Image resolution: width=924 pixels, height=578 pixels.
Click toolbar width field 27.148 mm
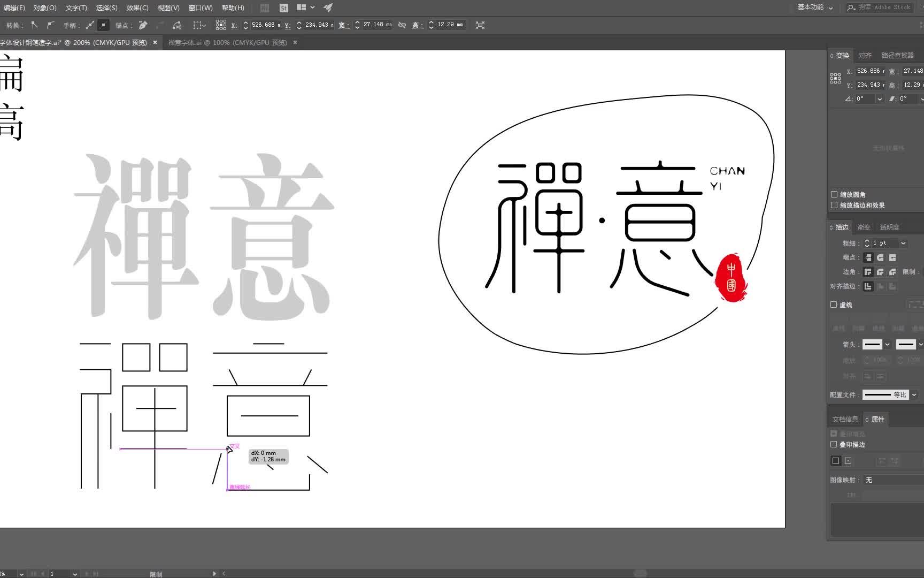pos(378,25)
